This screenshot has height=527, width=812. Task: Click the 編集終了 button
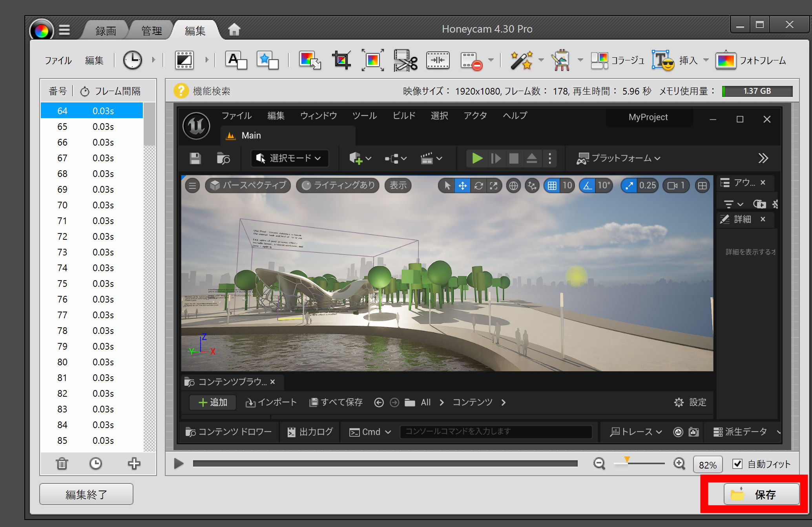(86, 494)
